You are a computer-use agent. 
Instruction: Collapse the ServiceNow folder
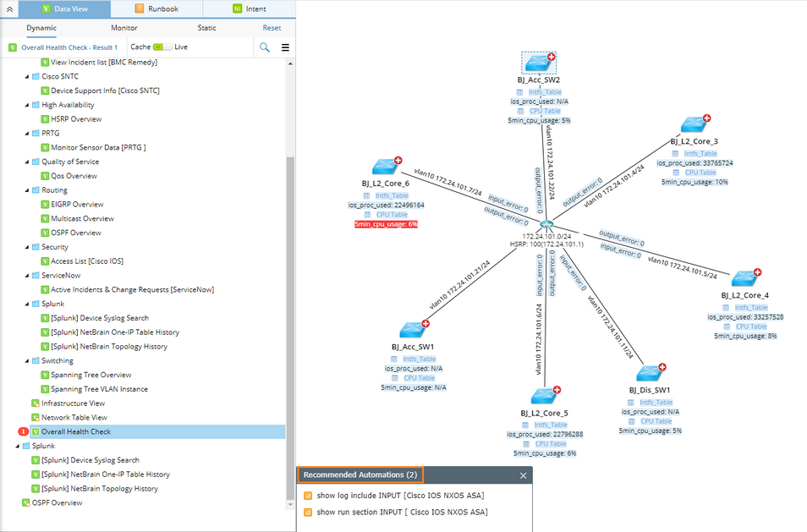27,276
